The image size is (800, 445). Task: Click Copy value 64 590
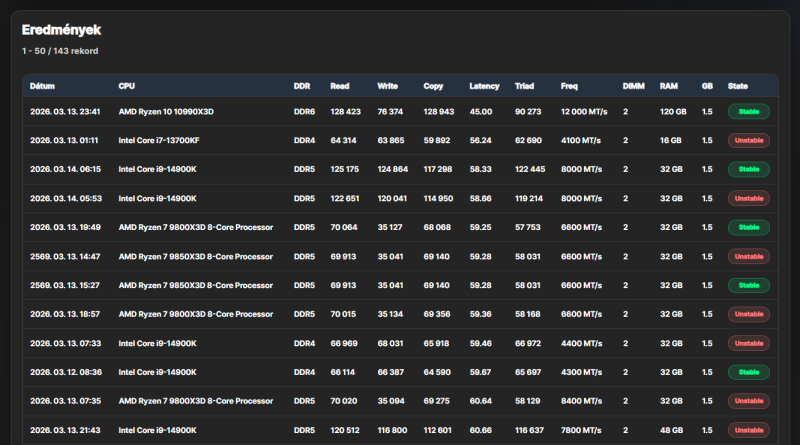click(437, 372)
